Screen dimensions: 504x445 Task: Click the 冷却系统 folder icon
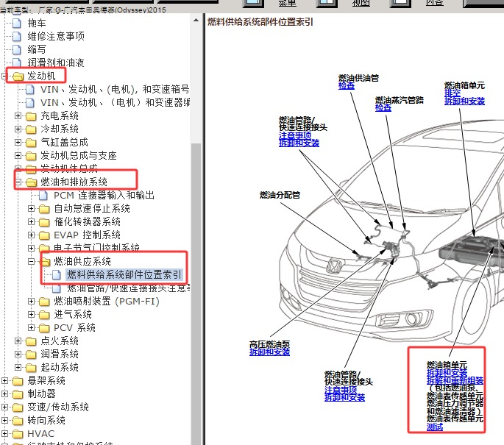point(31,129)
